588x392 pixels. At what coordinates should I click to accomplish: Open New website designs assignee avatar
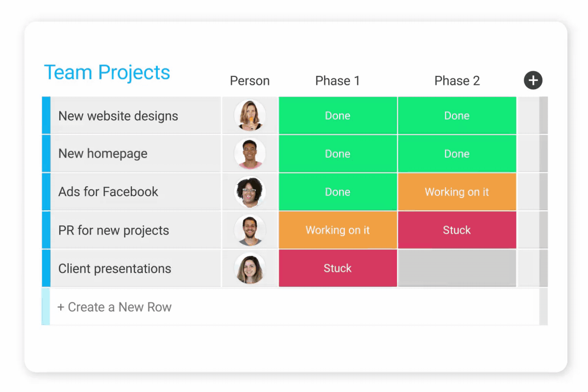tap(250, 116)
